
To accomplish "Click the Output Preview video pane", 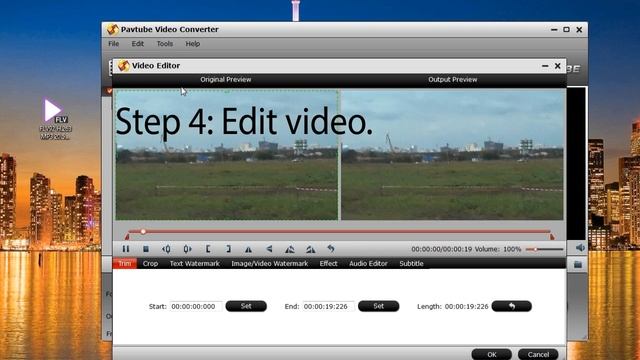I will [452, 155].
